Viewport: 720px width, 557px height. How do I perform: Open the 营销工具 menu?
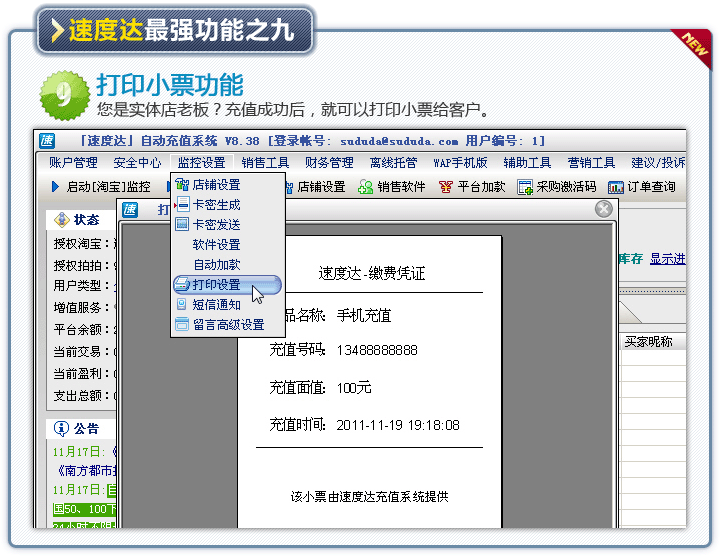click(591, 163)
